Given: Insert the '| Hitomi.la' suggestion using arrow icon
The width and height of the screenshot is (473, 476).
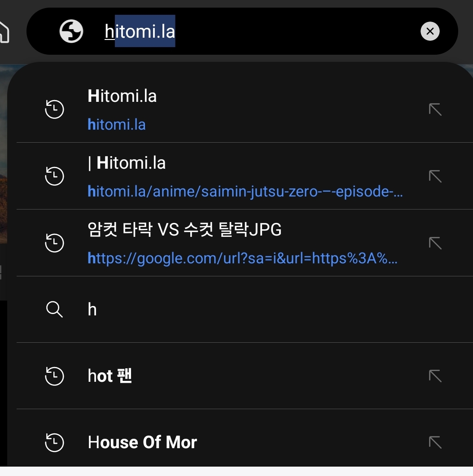Looking at the screenshot, I should [435, 176].
